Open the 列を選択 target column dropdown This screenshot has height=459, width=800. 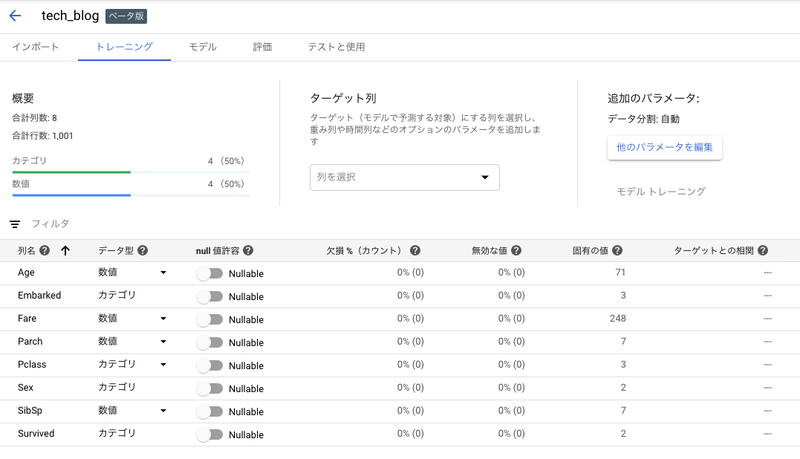(x=404, y=177)
